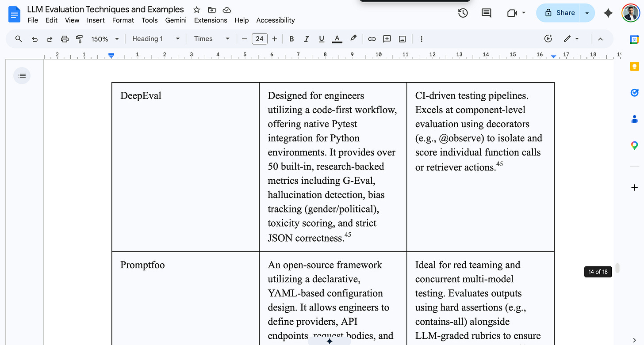Image resolution: width=644 pixels, height=345 pixels.
Task: Toggle Bold formatting
Action: [x=291, y=39]
